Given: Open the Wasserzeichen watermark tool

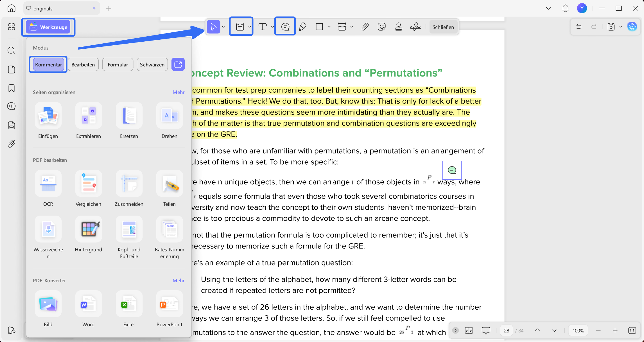Looking at the screenshot, I should coord(48,238).
